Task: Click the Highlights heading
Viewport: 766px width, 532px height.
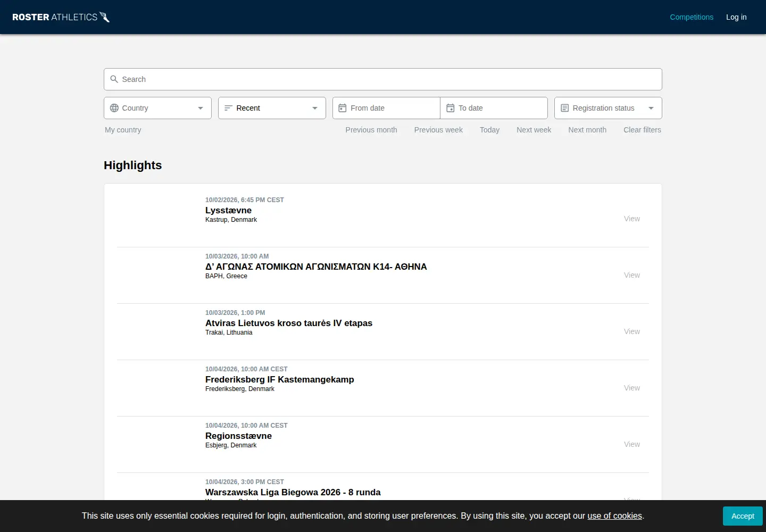Action: pos(132,165)
